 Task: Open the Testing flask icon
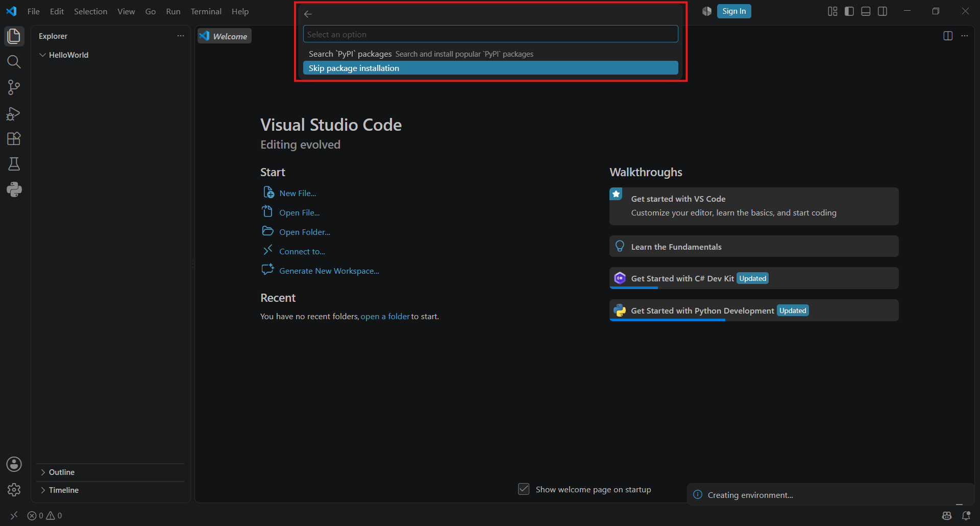[14, 164]
